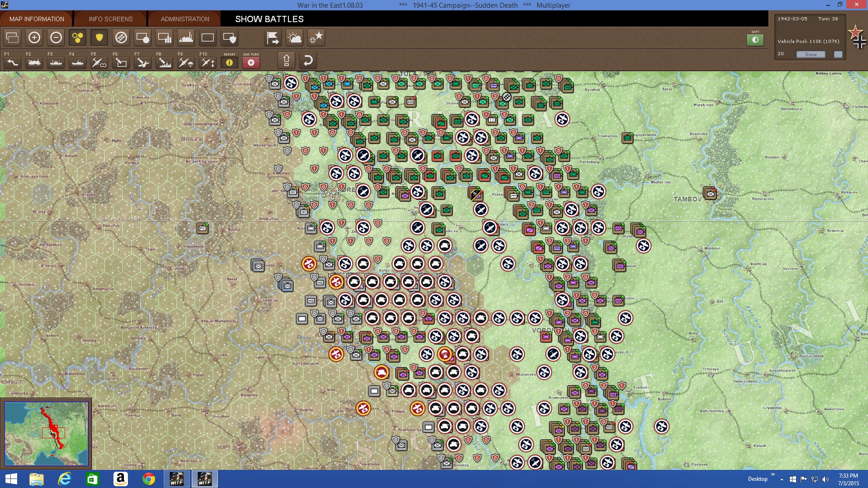Image resolution: width=868 pixels, height=488 pixels.
Task: Click the rail network damage icon
Action: (121, 38)
